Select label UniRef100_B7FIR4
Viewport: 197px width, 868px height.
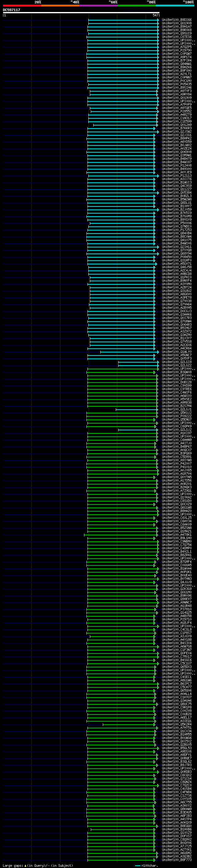(177, 61)
